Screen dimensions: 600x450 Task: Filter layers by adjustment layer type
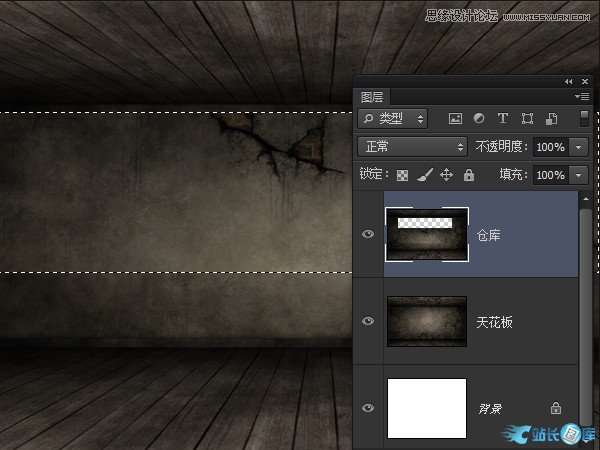pos(479,118)
